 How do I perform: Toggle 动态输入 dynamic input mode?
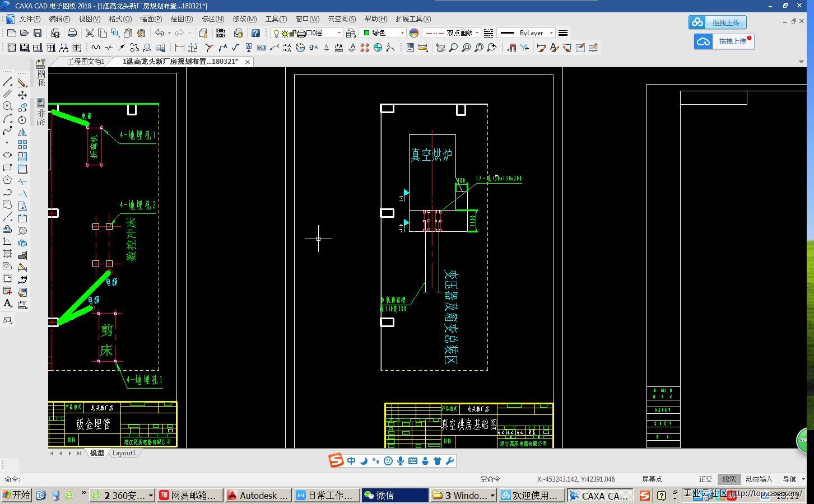click(759, 479)
